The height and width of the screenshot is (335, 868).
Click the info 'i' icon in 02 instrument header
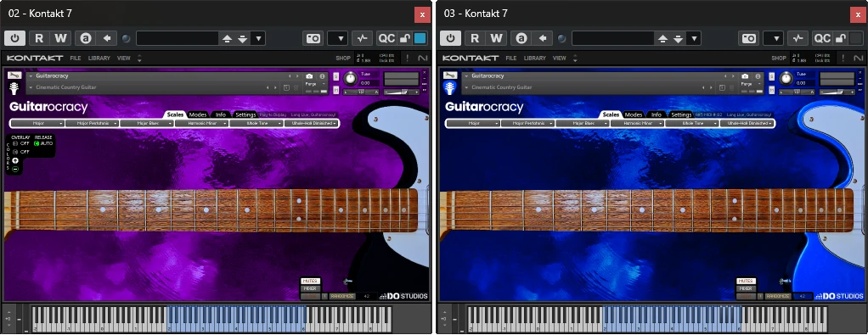point(322,76)
